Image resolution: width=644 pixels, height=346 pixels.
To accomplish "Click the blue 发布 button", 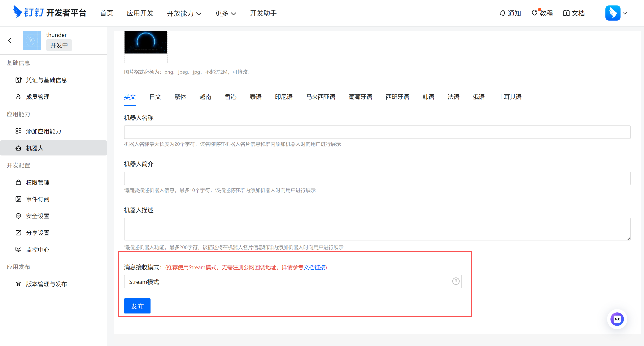I will [x=137, y=306].
